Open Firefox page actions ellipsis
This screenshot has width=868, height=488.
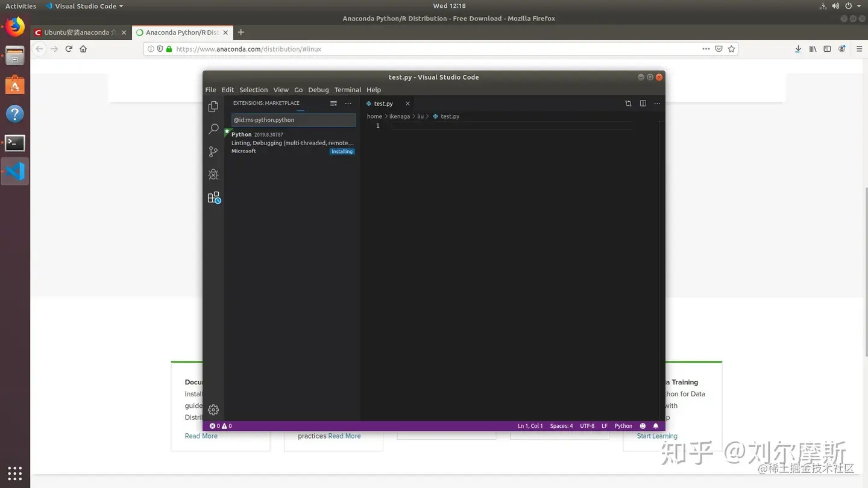pos(706,49)
